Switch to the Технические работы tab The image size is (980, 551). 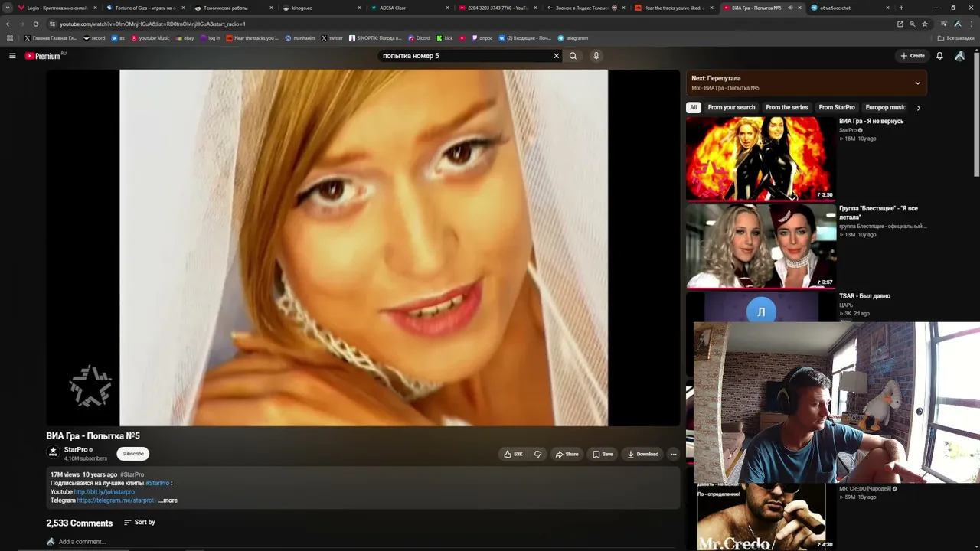point(232,8)
